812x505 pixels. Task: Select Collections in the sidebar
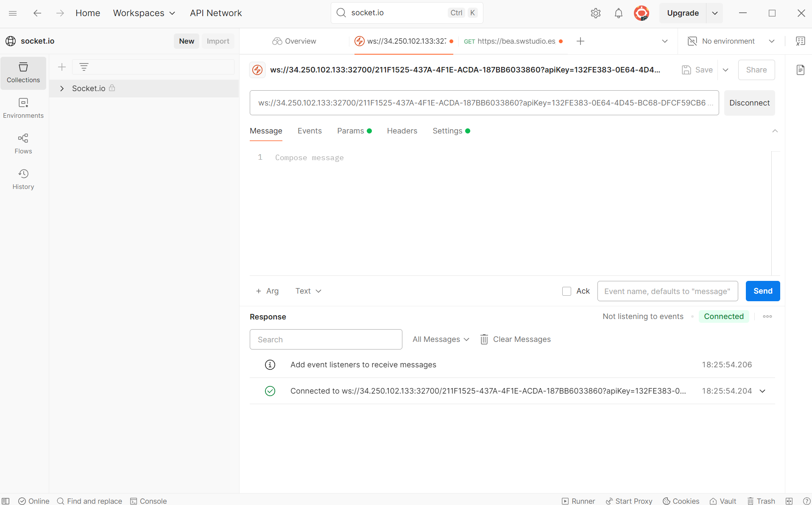coord(23,73)
